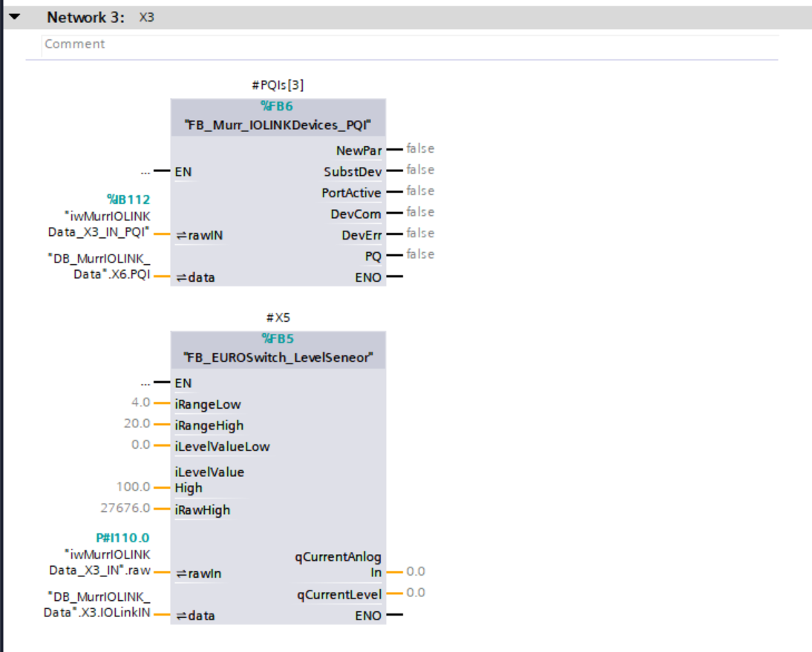The height and width of the screenshot is (652, 812).
Task: Select the iRangeLow parameter
Action: [208, 405]
